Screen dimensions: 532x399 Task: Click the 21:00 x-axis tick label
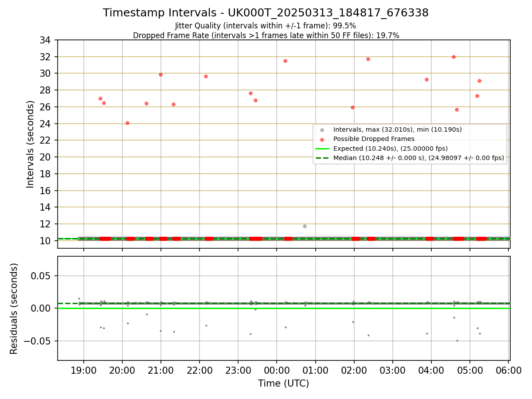pyautogui.click(x=161, y=370)
